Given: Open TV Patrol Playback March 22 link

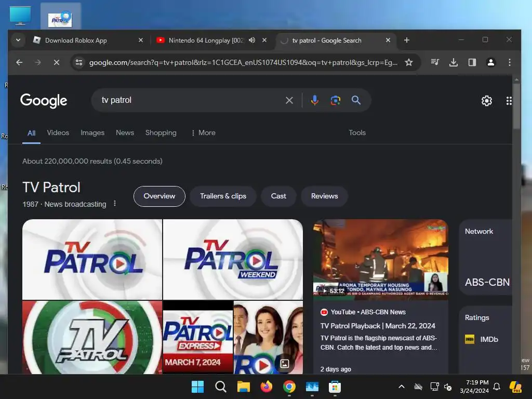Looking at the screenshot, I should 378,326.
